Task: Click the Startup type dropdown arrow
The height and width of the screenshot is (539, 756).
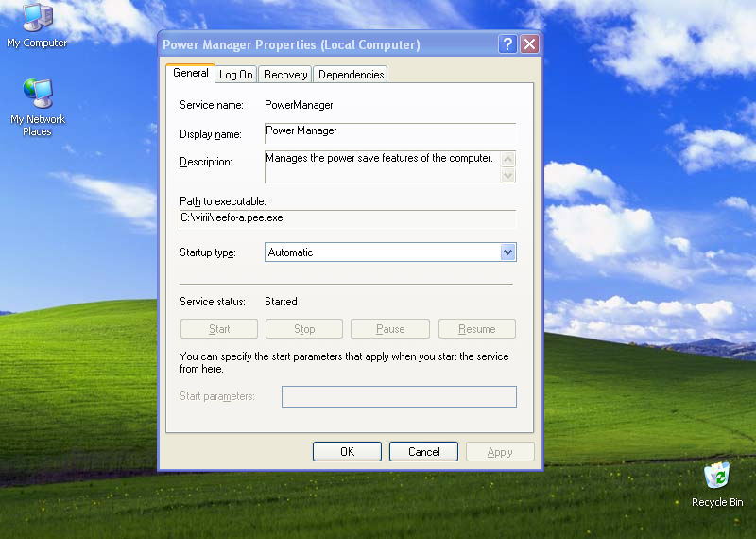Action: coord(507,252)
